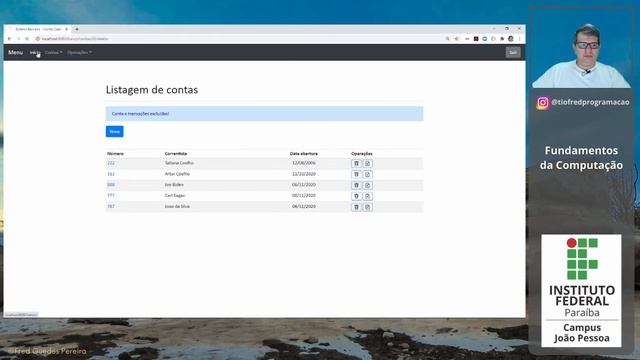Click the name Carl Sagan

[x=175, y=196]
